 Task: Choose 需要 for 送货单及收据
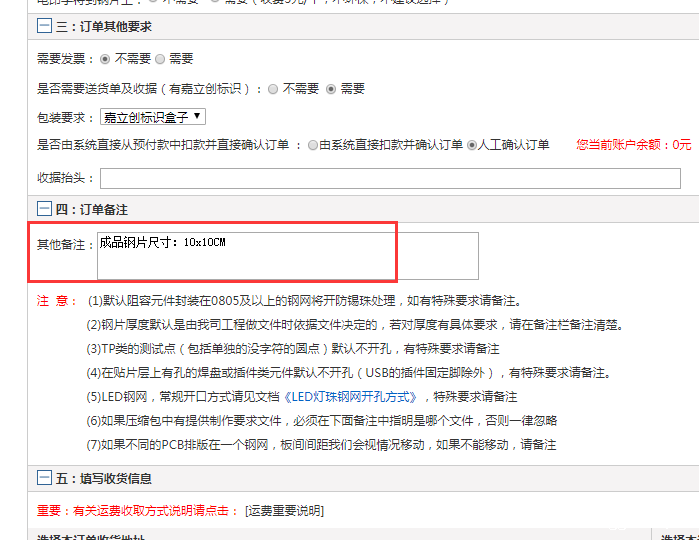331,88
